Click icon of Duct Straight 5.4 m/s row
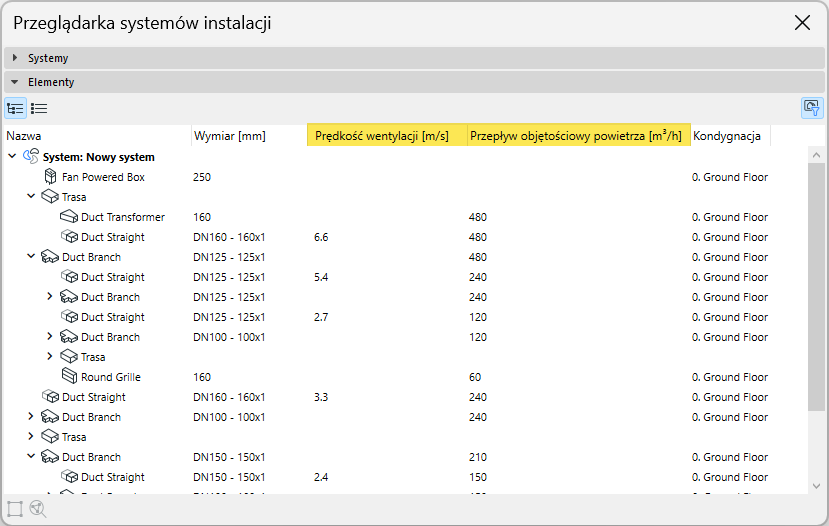Image resolution: width=829 pixels, height=526 pixels. (x=69, y=276)
